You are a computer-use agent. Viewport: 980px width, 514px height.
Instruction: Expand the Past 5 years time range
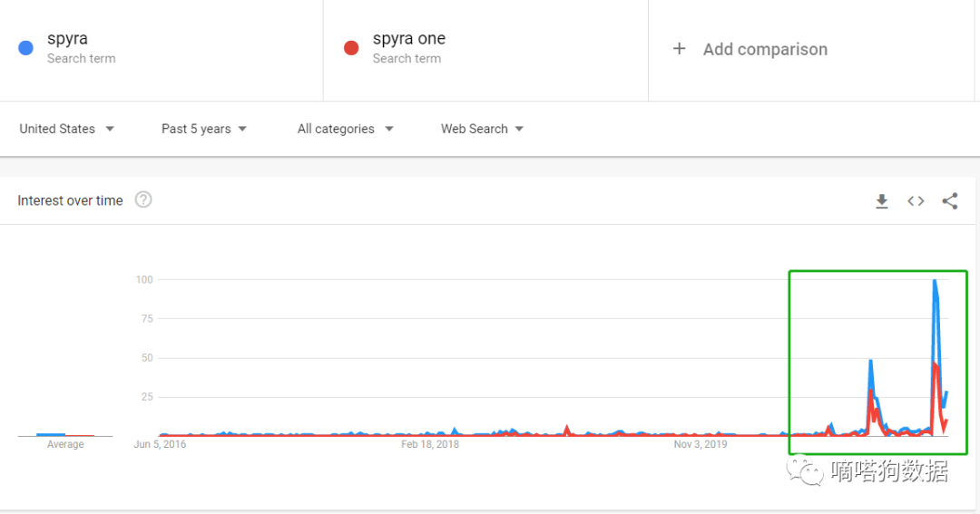[204, 129]
